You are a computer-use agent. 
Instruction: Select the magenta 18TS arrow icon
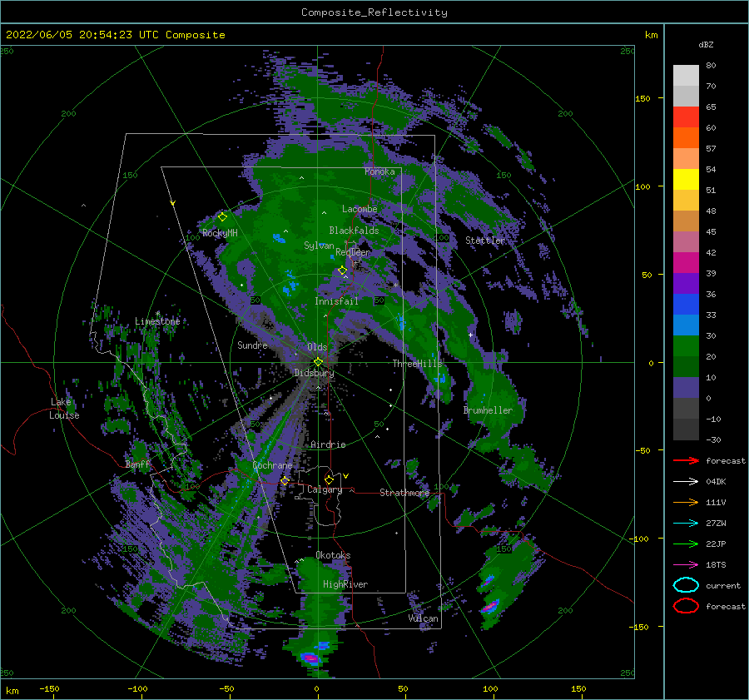click(686, 565)
